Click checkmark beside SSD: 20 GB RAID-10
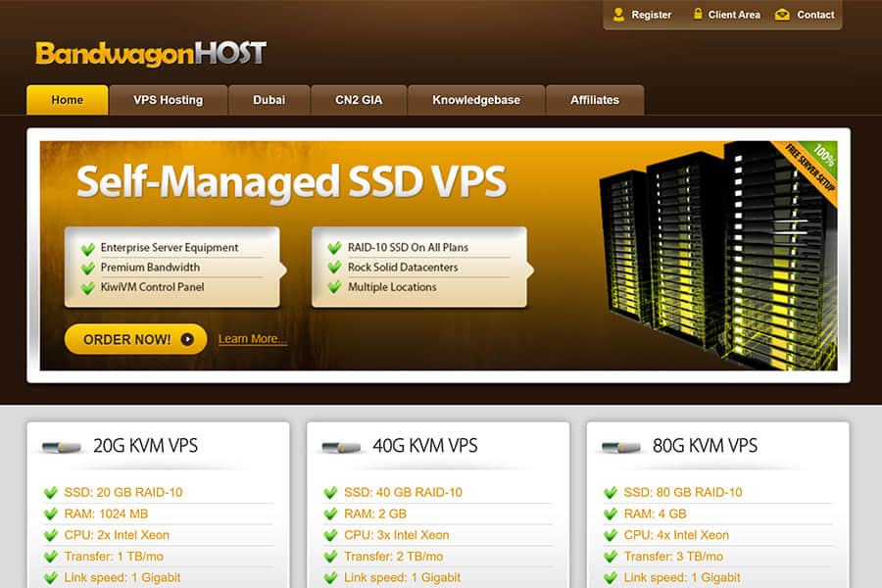Image resolution: width=882 pixels, height=588 pixels. pos(51,492)
